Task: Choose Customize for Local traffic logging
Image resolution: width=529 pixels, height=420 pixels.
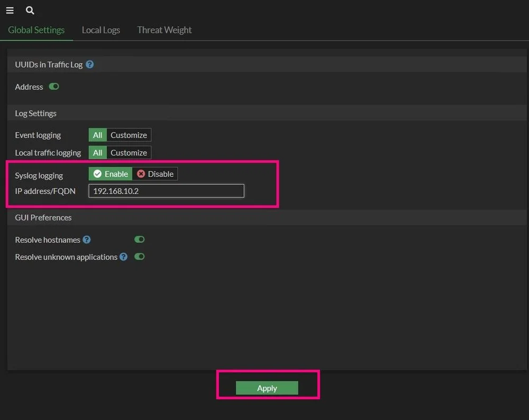Action: (x=129, y=152)
